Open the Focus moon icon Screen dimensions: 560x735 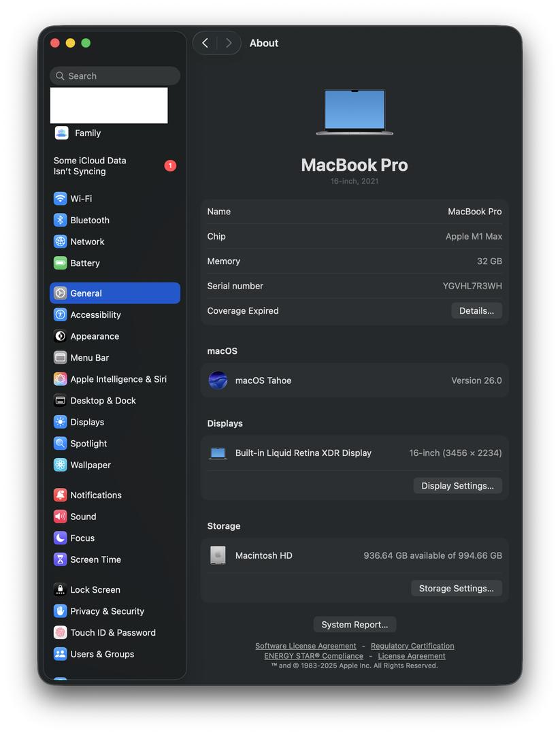click(x=60, y=538)
